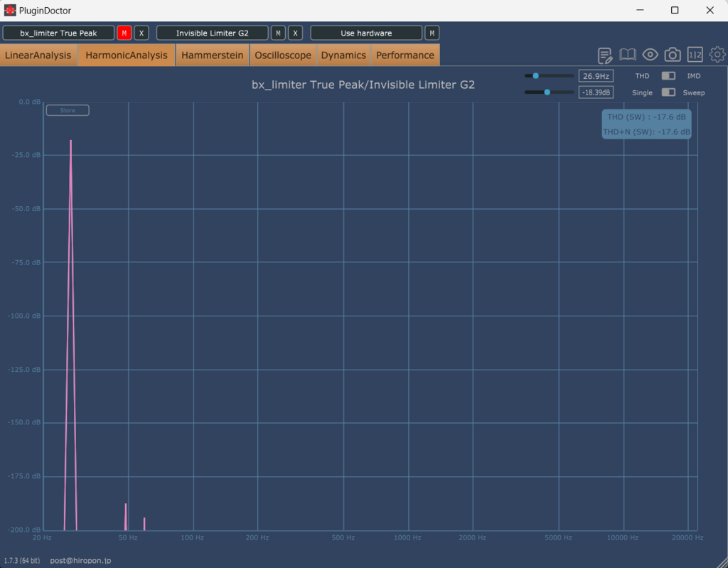The image size is (728, 568).
Task: Click the post@hiropon.jp address
Action: pos(80,561)
